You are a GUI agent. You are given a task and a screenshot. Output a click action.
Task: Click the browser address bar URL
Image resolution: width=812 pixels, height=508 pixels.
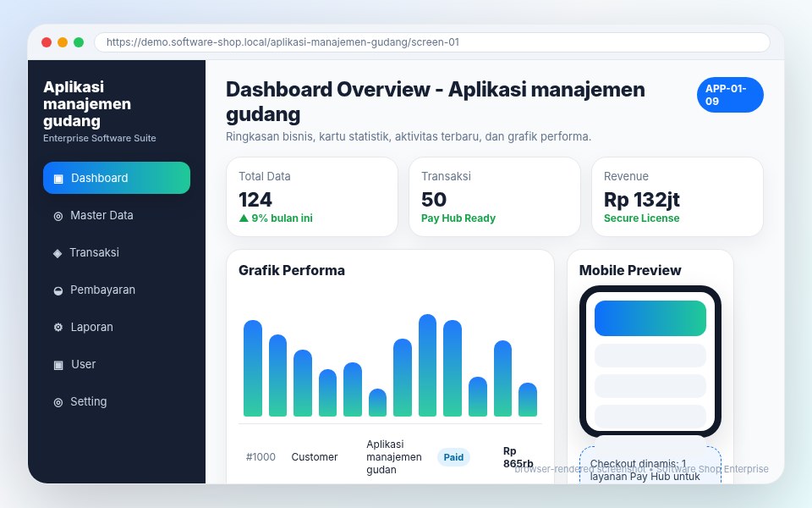[x=432, y=42]
